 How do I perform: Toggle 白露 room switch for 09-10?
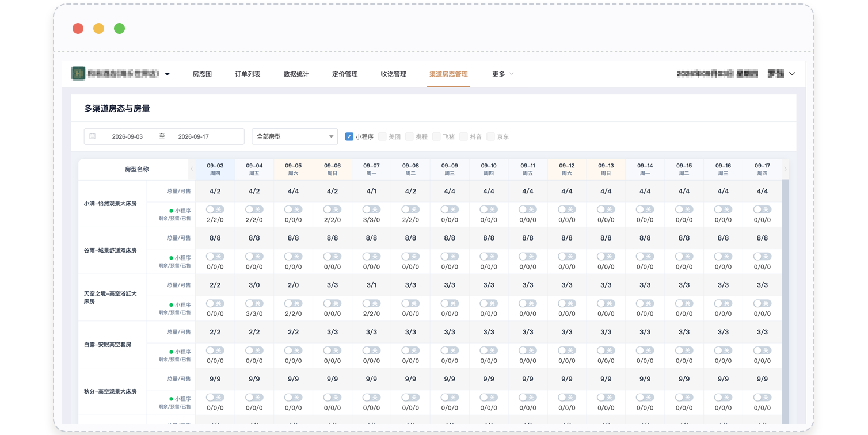tap(489, 350)
